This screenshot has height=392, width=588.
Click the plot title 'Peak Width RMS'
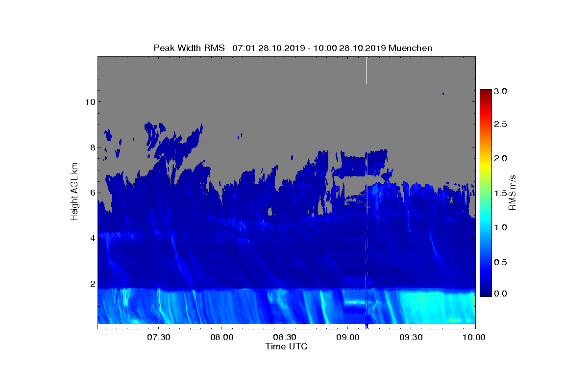tap(189, 48)
